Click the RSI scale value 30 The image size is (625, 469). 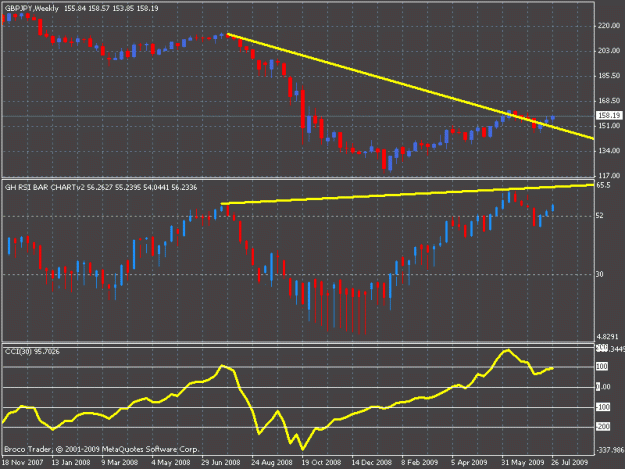(x=599, y=274)
